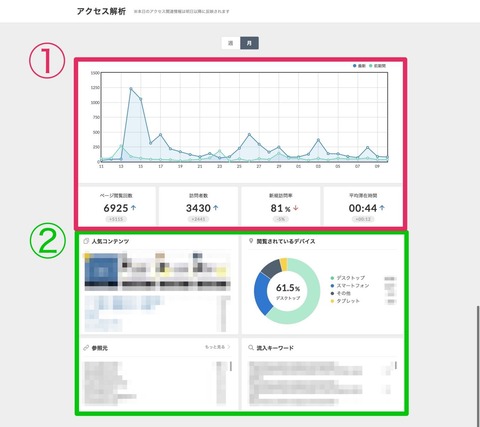Click the 流入キーワード heading

point(275,348)
